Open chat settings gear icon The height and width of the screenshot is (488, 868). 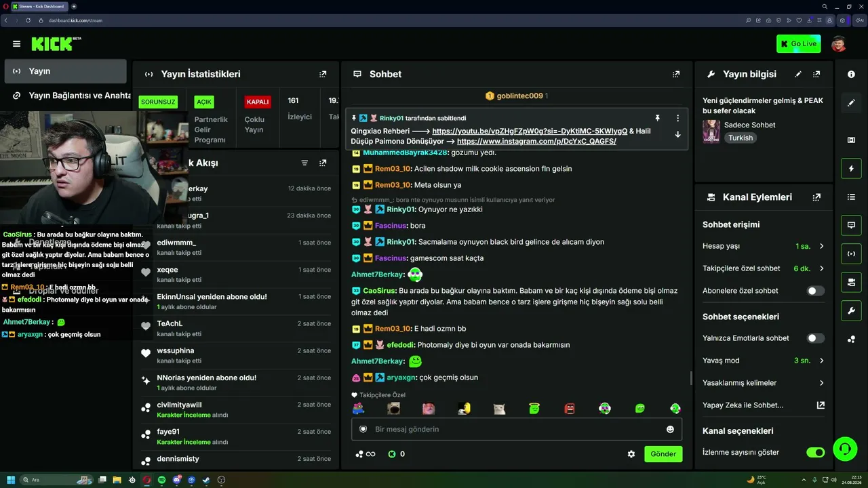point(631,454)
